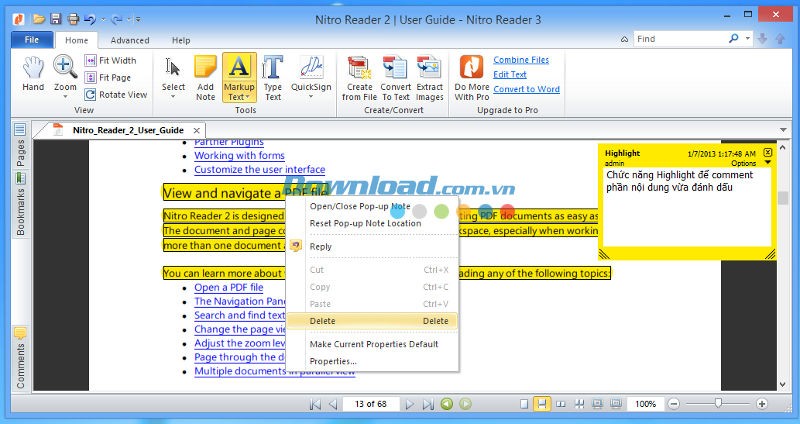The image size is (800, 424).
Task: Adjust the zoom level slider
Action: [x=718, y=403]
